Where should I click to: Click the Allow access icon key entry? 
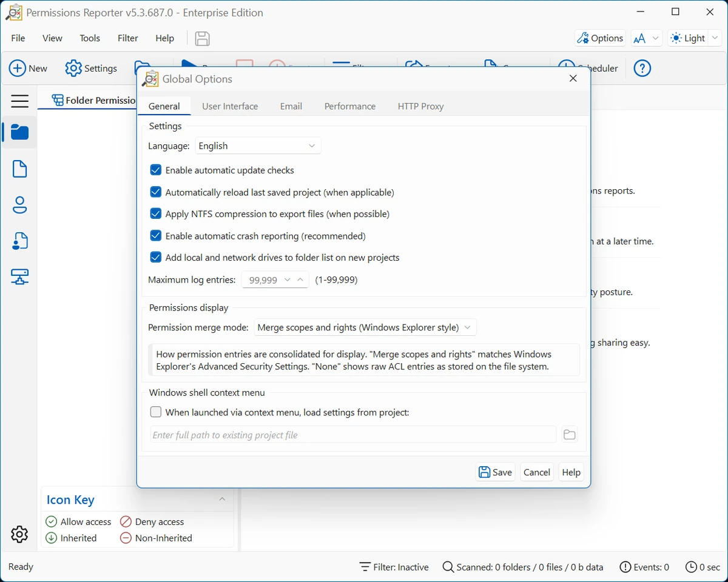(x=79, y=522)
